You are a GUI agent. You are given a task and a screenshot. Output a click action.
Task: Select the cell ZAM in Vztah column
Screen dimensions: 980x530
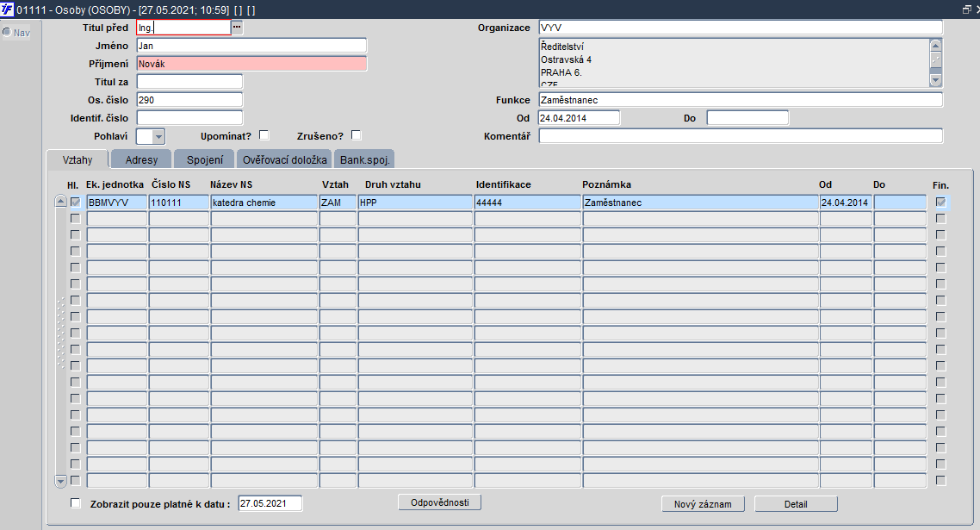tap(338, 203)
